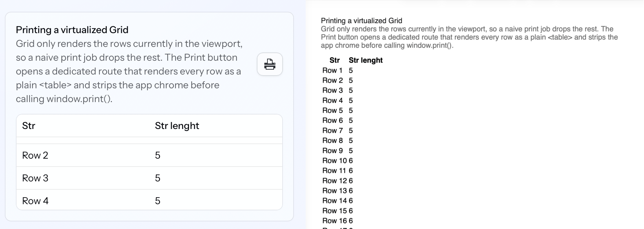The height and width of the screenshot is (229, 644).
Task: Click the print preview page title
Action: (361, 21)
